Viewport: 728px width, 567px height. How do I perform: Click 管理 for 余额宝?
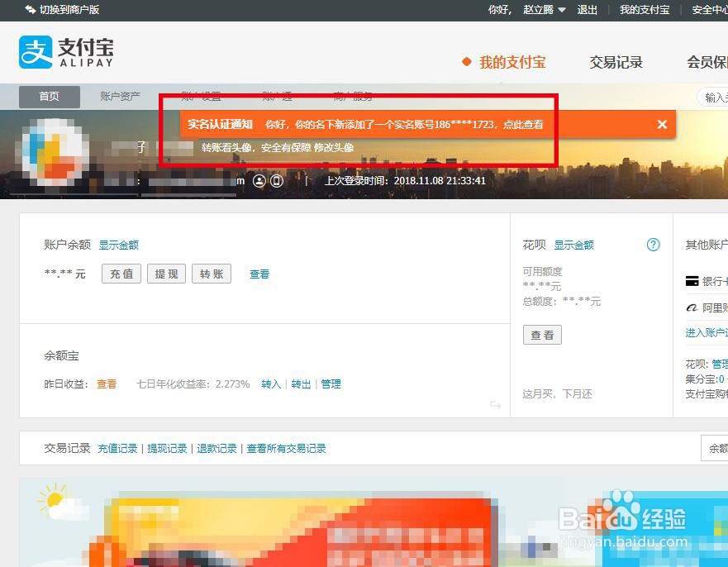point(331,384)
